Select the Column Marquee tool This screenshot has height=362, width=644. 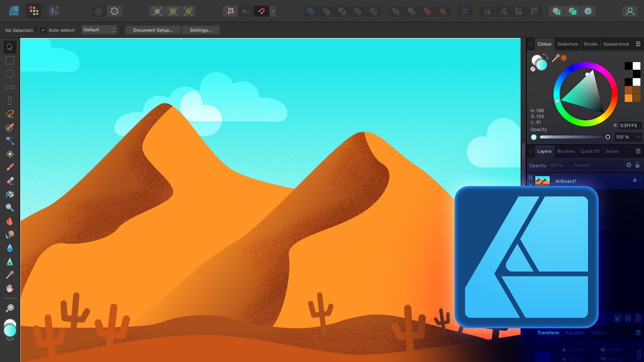point(10,101)
